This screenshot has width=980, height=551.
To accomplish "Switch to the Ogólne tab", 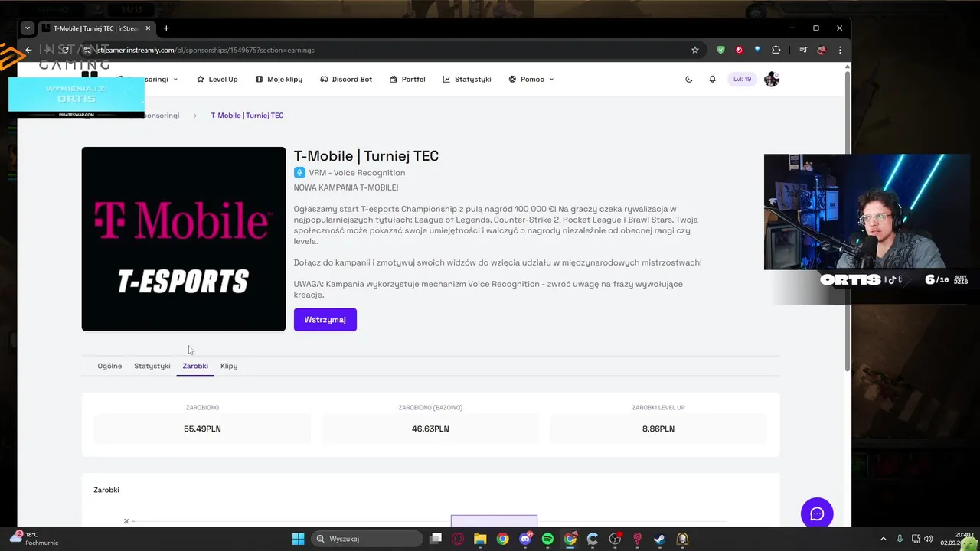I will click(109, 366).
